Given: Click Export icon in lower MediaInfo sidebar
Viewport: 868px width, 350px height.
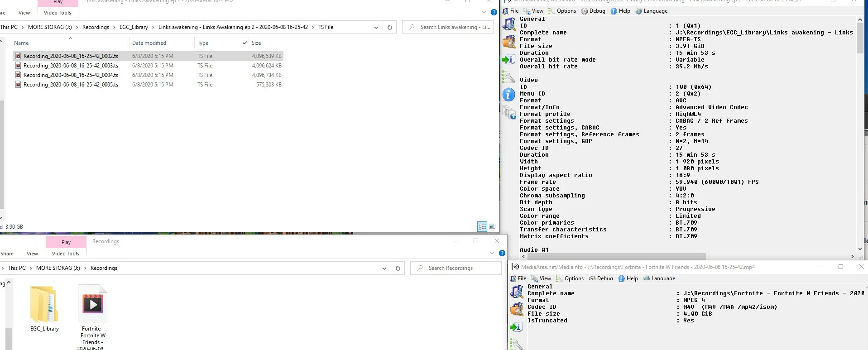Looking at the screenshot, I should pos(516,327).
